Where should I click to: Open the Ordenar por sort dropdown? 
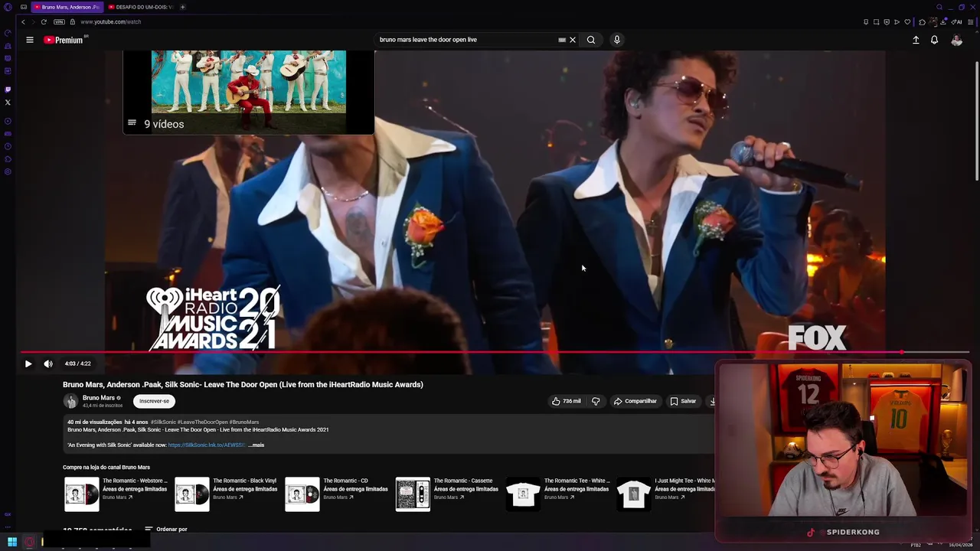click(x=166, y=529)
